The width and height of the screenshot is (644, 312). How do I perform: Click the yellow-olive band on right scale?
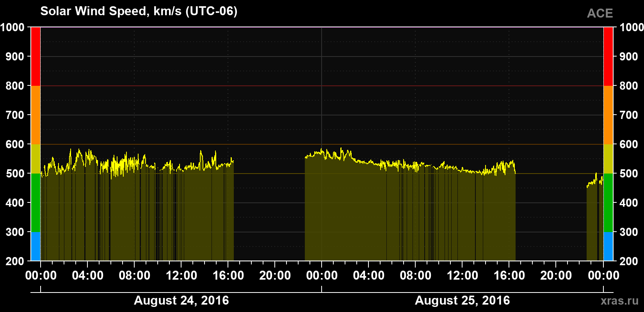[x=608, y=159]
